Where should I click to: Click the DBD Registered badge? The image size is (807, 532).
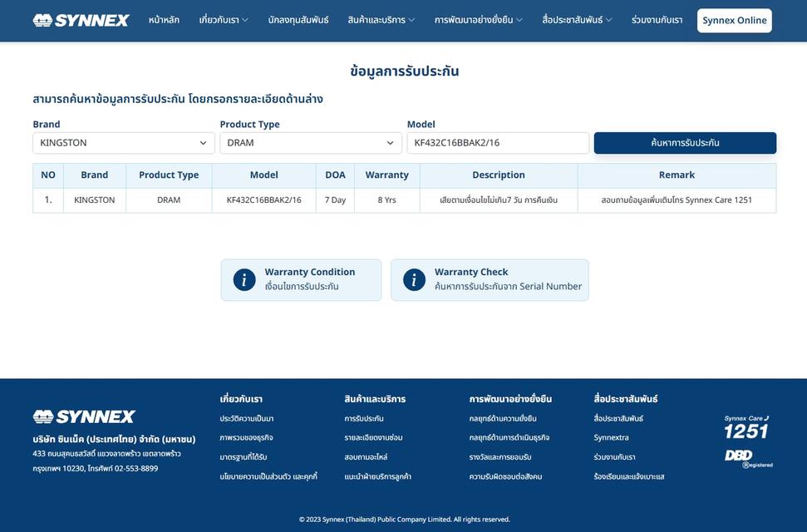click(x=748, y=458)
